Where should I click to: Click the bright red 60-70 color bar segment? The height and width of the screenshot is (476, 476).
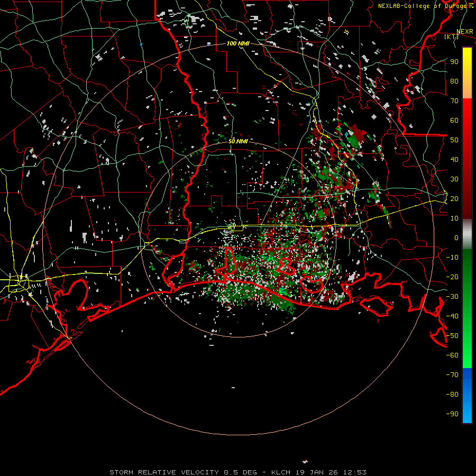[467, 111]
